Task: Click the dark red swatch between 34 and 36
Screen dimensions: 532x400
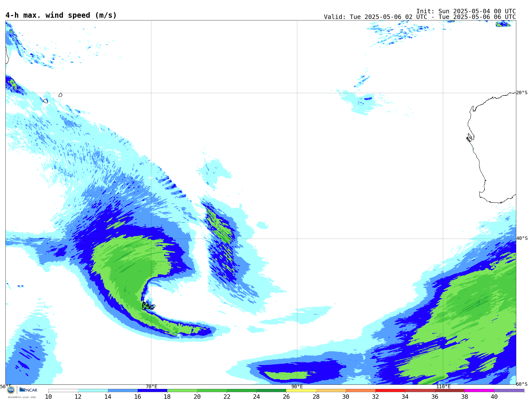Action: pos(420,390)
